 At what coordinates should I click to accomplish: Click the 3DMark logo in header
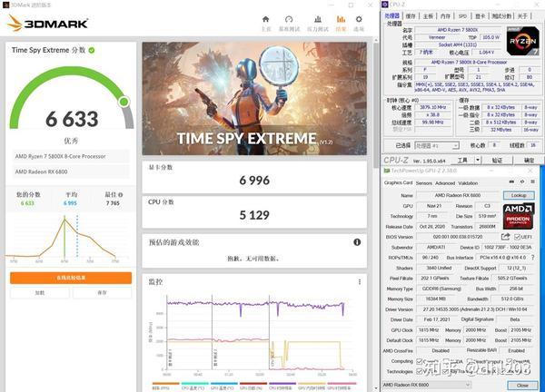[x=47, y=23]
